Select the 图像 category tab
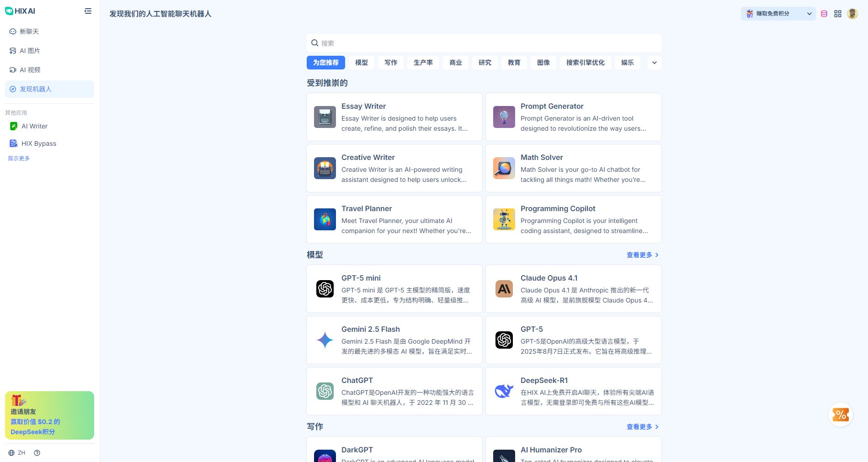868x462 pixels. click(543, 63)
